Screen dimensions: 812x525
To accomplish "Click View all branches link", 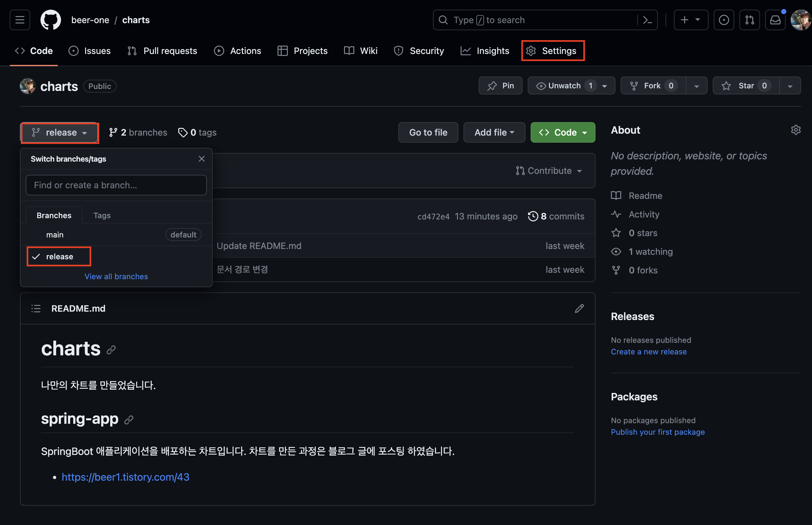I will (x=116, y=276).
